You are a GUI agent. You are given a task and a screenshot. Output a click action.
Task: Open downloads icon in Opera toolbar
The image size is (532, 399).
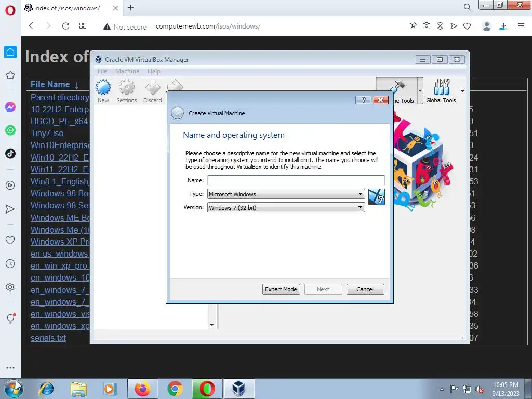pos(503,26)
